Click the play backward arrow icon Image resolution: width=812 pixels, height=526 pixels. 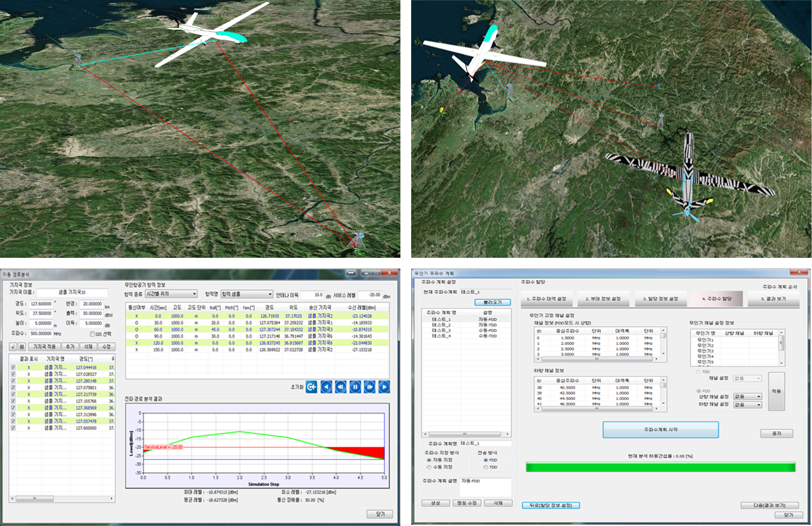[327, 387]
